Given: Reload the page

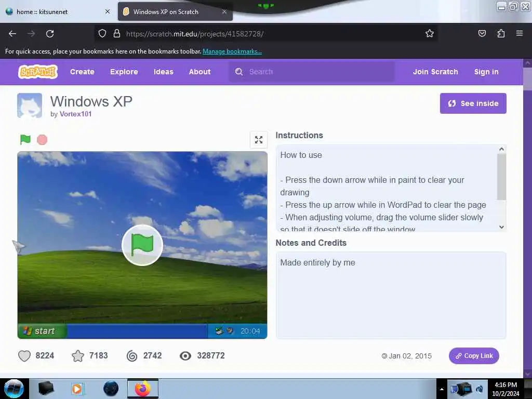Looking at the screenshot, I should tap(50, 34).
